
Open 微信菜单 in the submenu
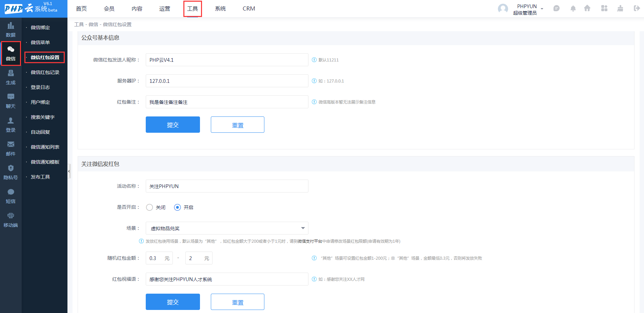[40, 42]
